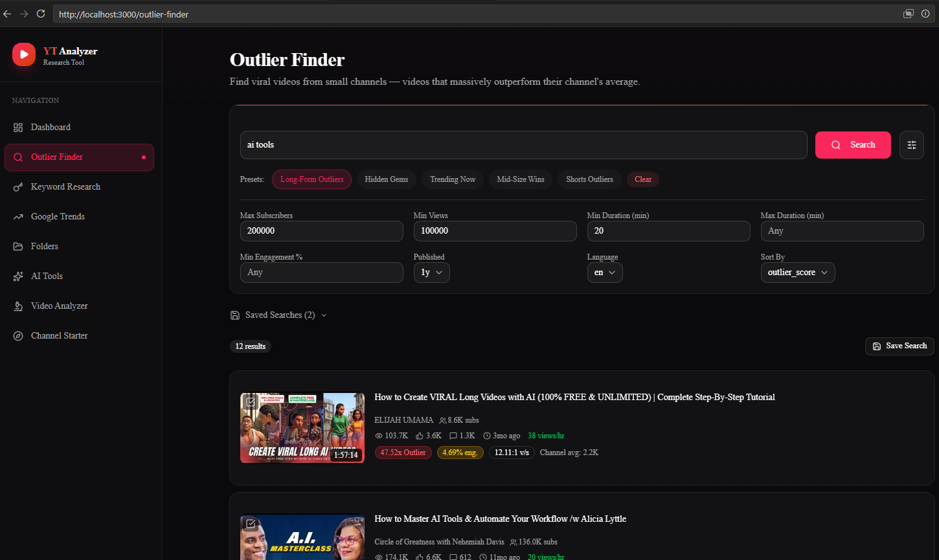Click the YT Analyzer logo icon
This screenshot has height=560, width=939.
[x=24, y=54]
